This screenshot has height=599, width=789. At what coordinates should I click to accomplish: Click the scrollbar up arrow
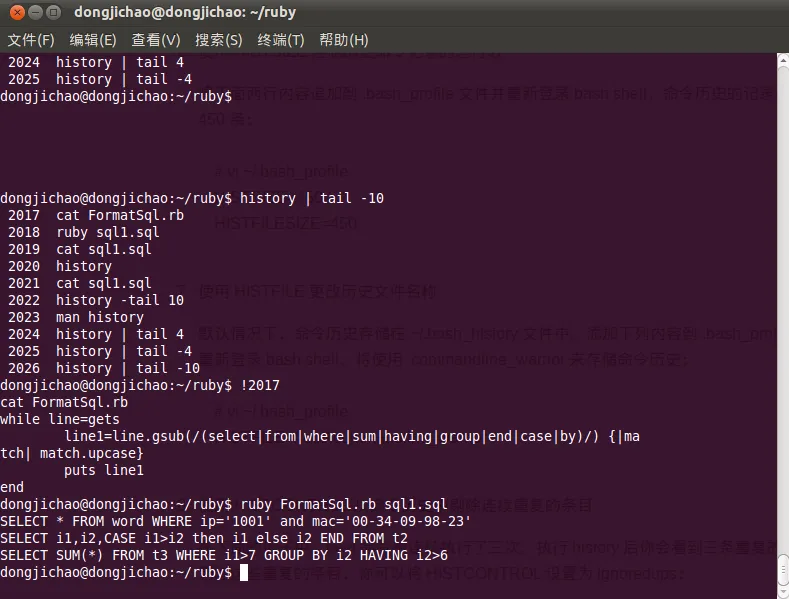tap(783, 60)
